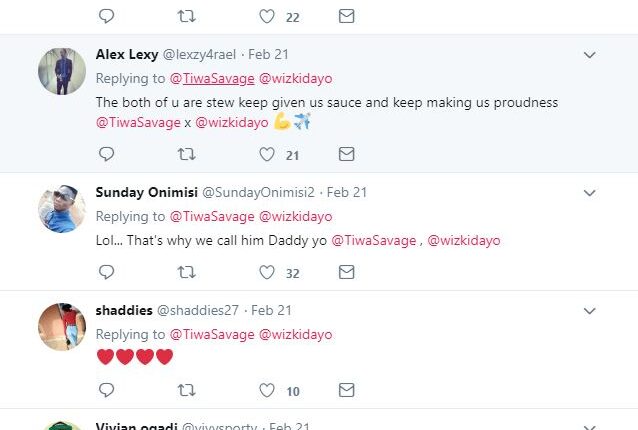Open the dropdown arrow on shaddies' tweet
Viewport: 638px width, 430px height.
pyautogui.click(x=590, y=310)
